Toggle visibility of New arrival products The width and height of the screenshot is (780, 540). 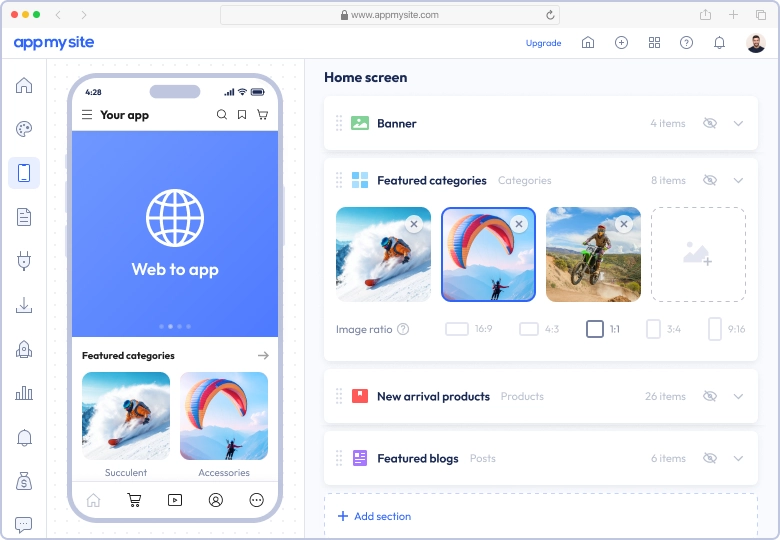710,396
